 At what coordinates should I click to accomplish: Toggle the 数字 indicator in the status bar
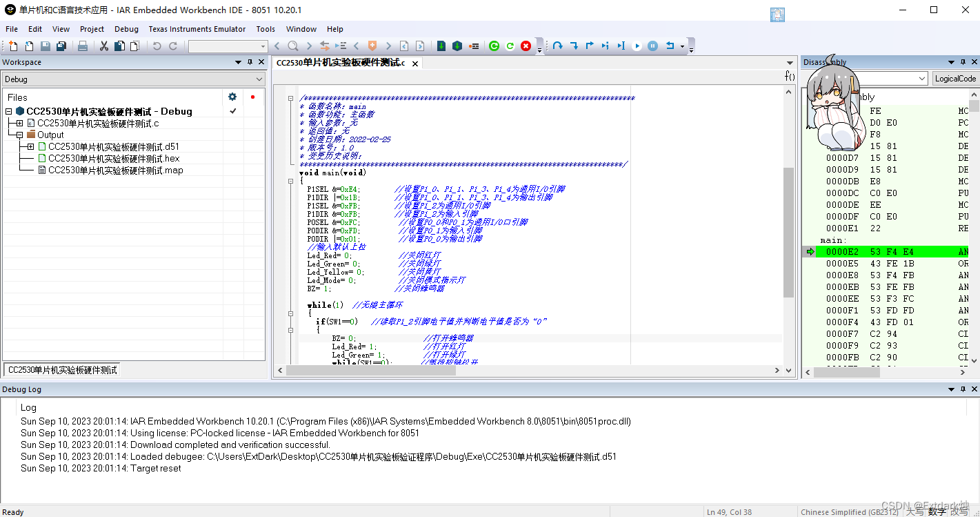click(x=938, y=511)
